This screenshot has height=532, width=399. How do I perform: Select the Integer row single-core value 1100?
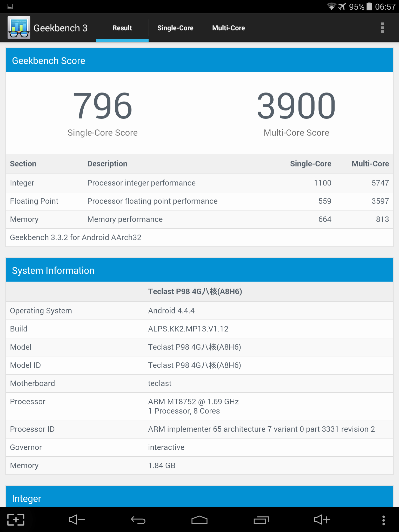pos(323,183)
